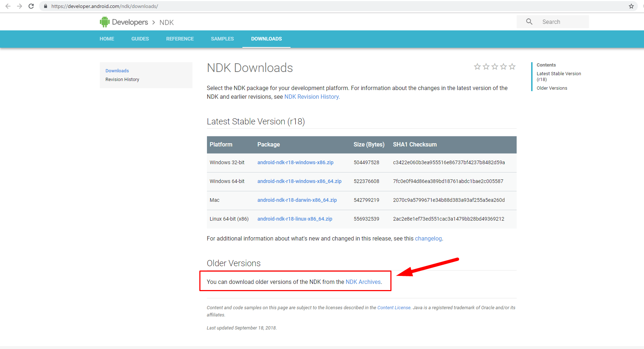This screenshot has height=349, width=644.
Task: Click the size value 504497528
Action: click(366, 162)
